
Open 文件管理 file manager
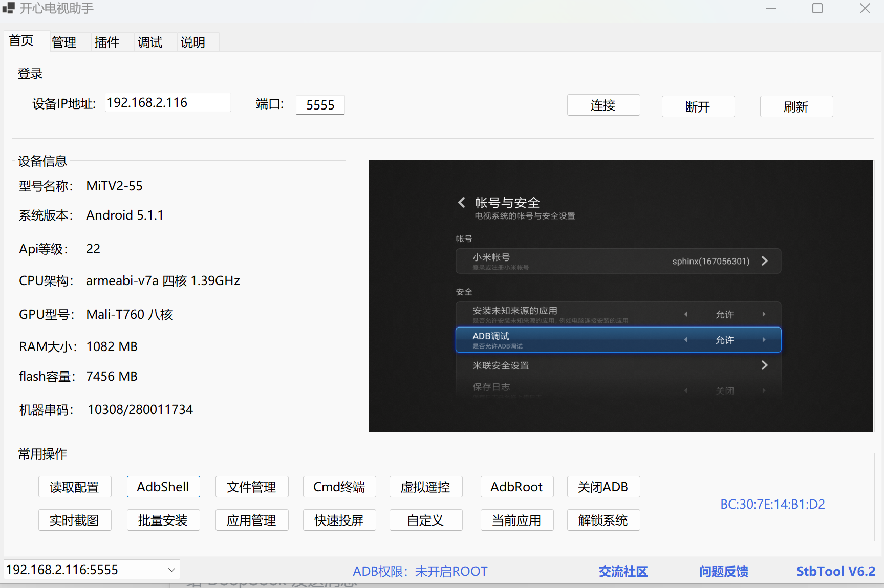coord(252,487)
